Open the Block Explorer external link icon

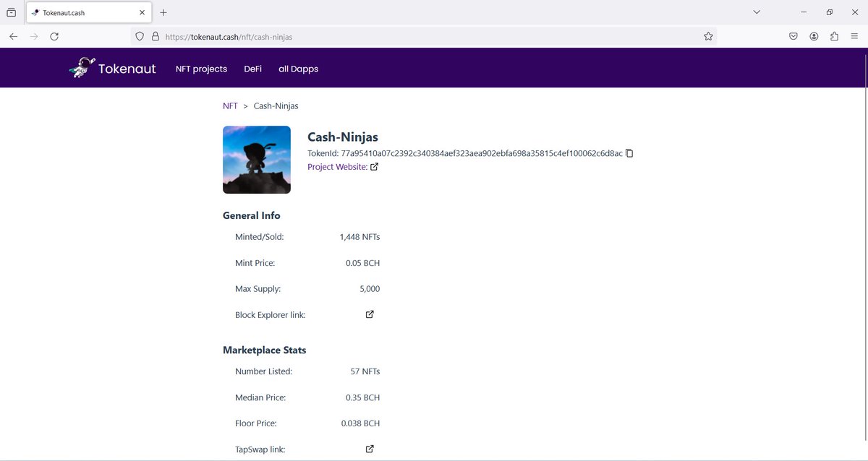[370, 314]
